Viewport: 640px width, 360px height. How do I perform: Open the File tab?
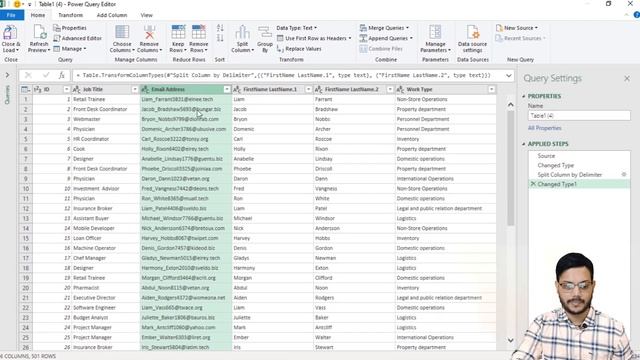(x=11, y=15)
